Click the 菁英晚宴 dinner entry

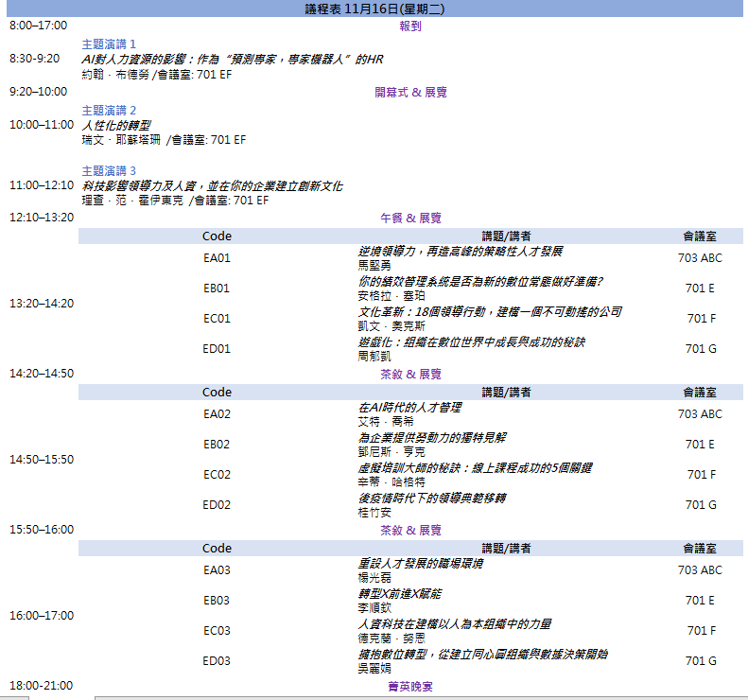[x=410, y=686]
